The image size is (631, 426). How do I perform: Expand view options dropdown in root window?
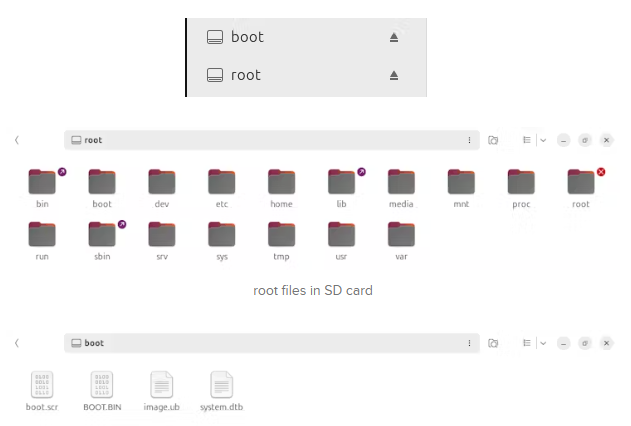543,140
